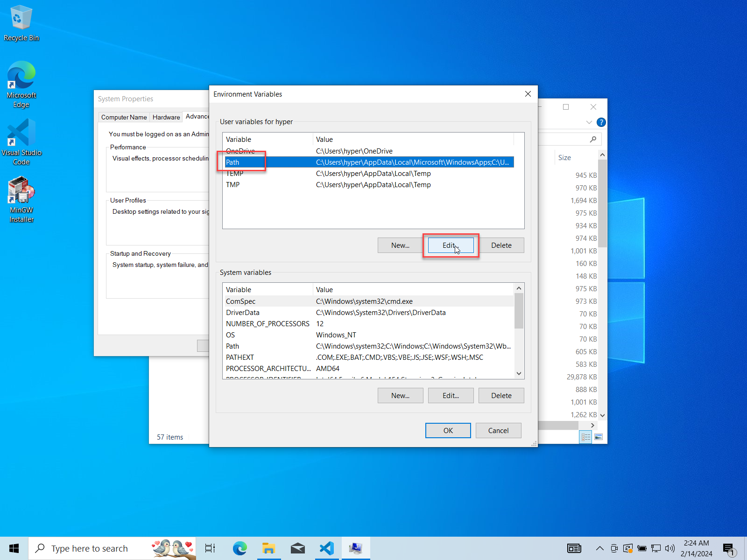Image resolution: width=747 pixels, height=560 pixels.
Task: Click the blue Help icon in Explorer
Action: click(x=601, y=122)
